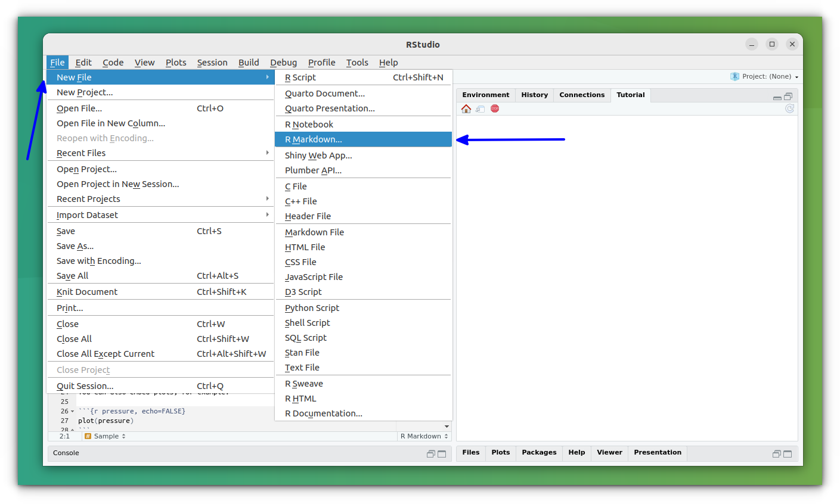The width and height of the screenshot is (840, 504).
Task: Maximize the Files pane group
Action: tap(788, 454)
